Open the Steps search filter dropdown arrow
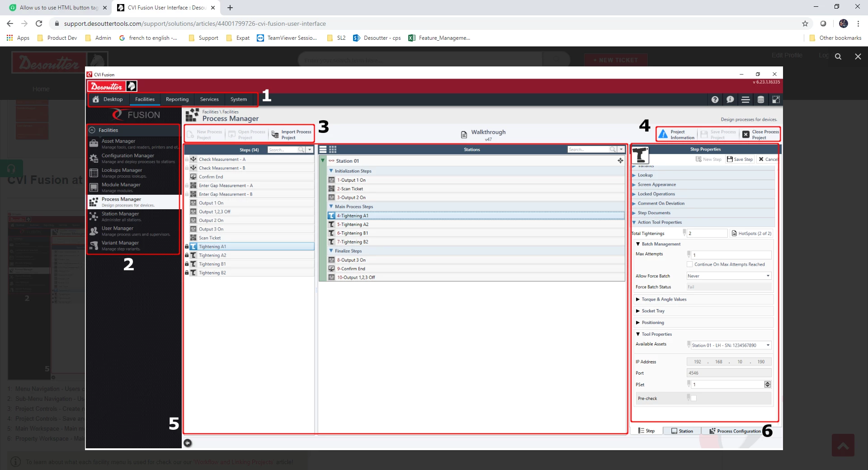Image resolution: width=868 pixels, height=470 pixels. pyautogui.click(x=310, y=150)
